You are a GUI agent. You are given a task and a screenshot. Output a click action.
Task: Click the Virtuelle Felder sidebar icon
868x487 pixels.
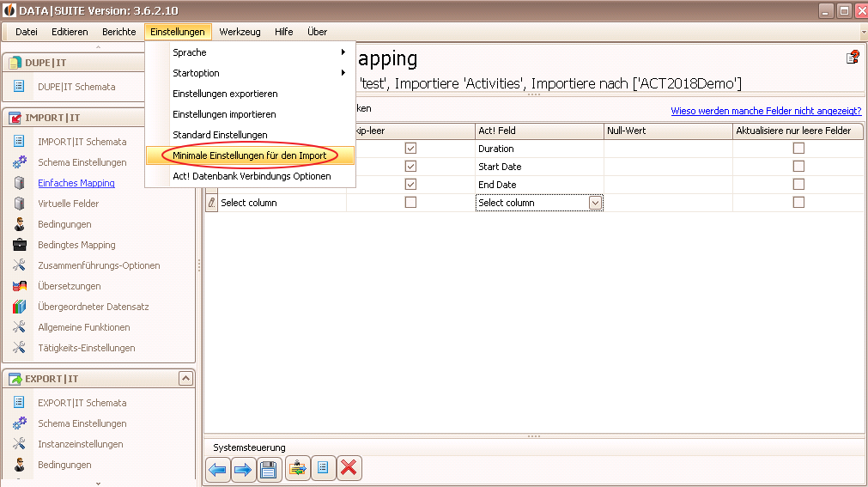pyautogui.click(x=20, y=204)
